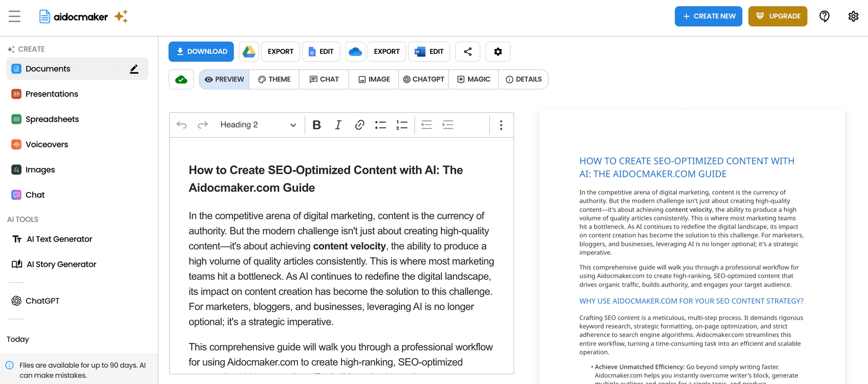Viewport: 868px width, 384px height.
Task: Increase indent in editor toolbar
Action: [x=448, y=125]
